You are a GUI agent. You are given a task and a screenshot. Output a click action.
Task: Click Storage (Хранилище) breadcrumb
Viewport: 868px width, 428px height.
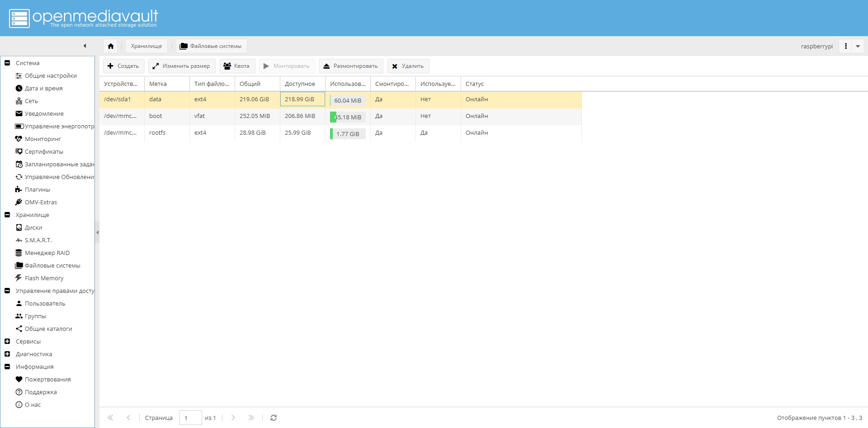click(146, 46)
